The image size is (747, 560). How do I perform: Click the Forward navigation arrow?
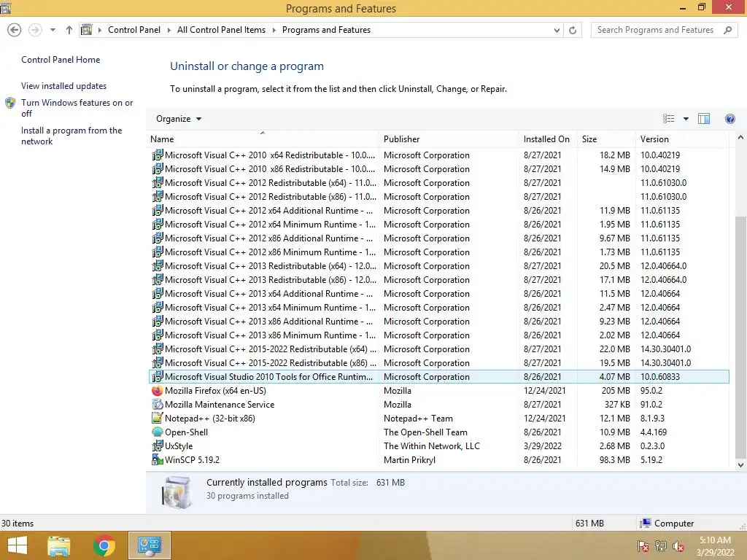click(x=35, y=30)
